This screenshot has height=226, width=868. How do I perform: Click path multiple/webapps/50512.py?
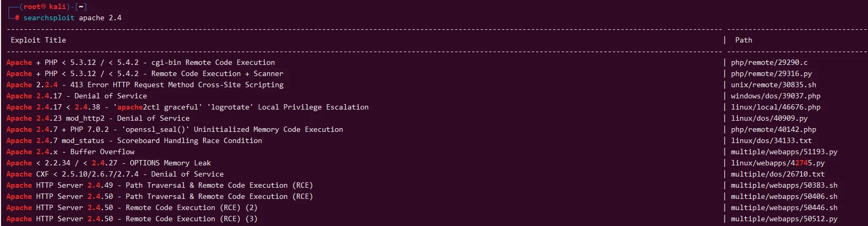(784, 219)
